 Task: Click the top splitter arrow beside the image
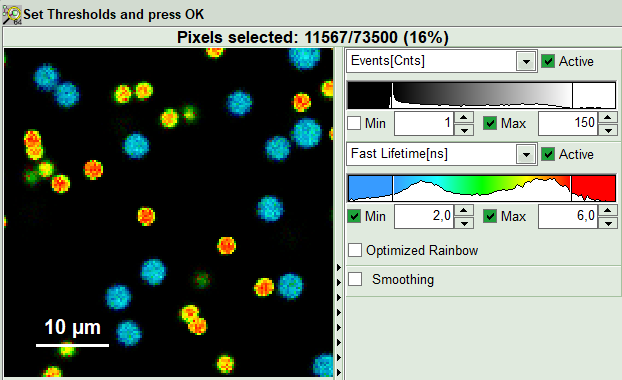[339, 267]
